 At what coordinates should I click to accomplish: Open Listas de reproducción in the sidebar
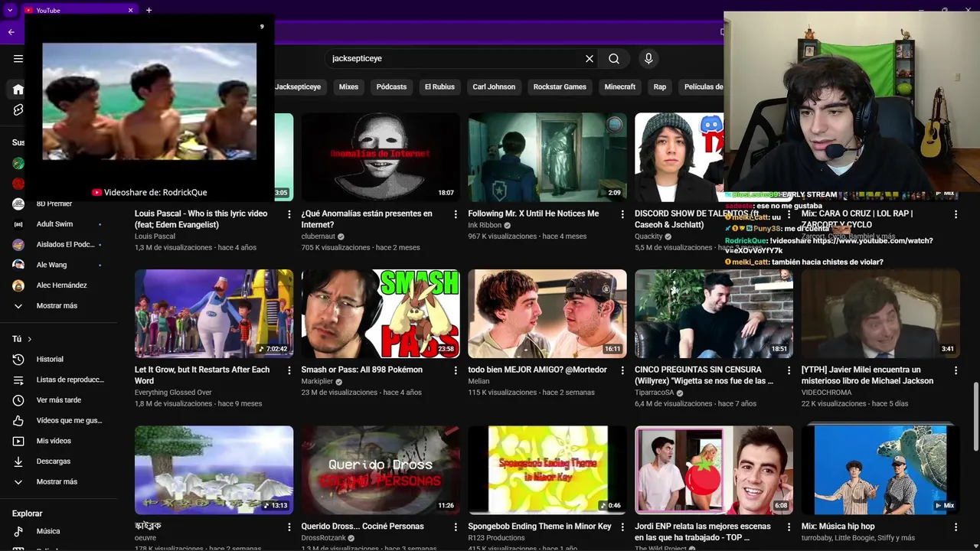(60, 380)
